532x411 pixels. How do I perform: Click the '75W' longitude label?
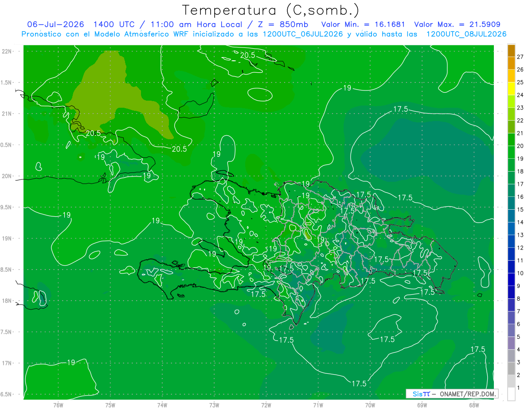[110, 405]
